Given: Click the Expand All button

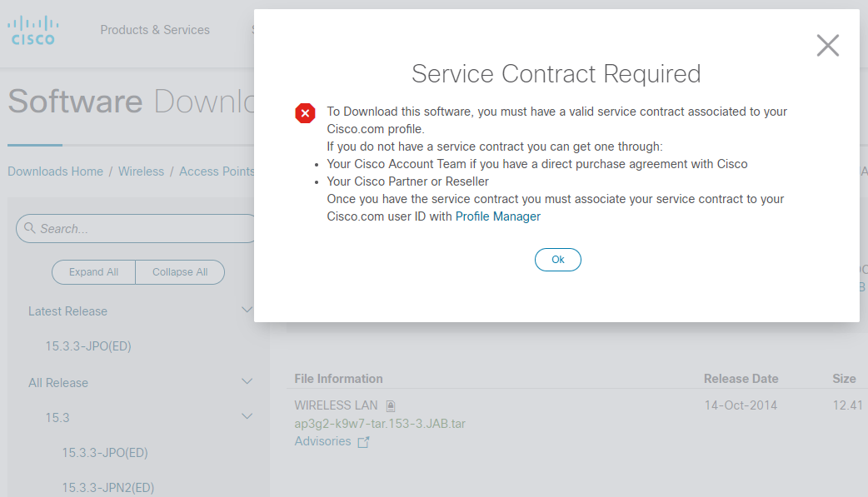Looking at the screenshot, I should click(x=93, y=271).
